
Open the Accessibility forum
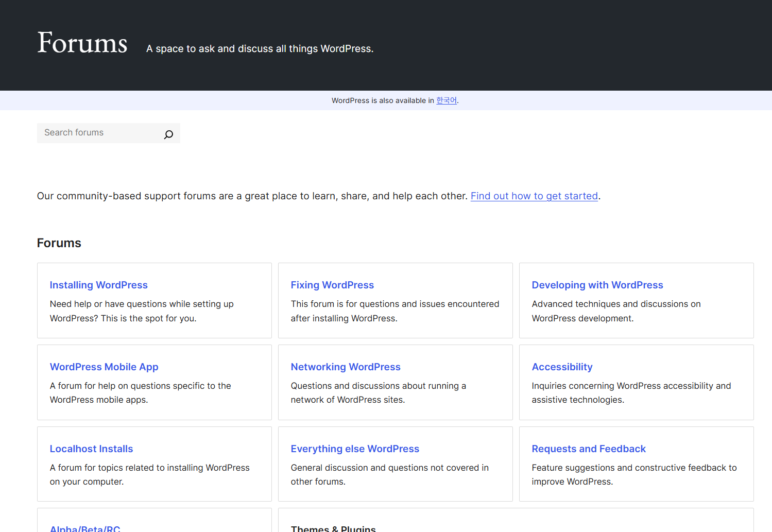pos(562,367)
